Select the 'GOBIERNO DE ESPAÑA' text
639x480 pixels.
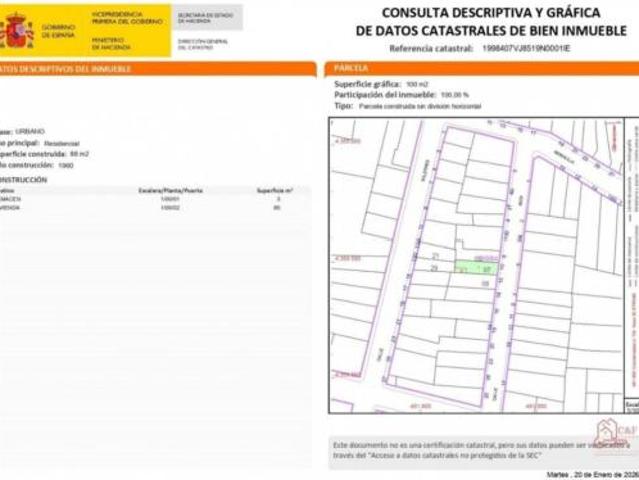(58, 31)
